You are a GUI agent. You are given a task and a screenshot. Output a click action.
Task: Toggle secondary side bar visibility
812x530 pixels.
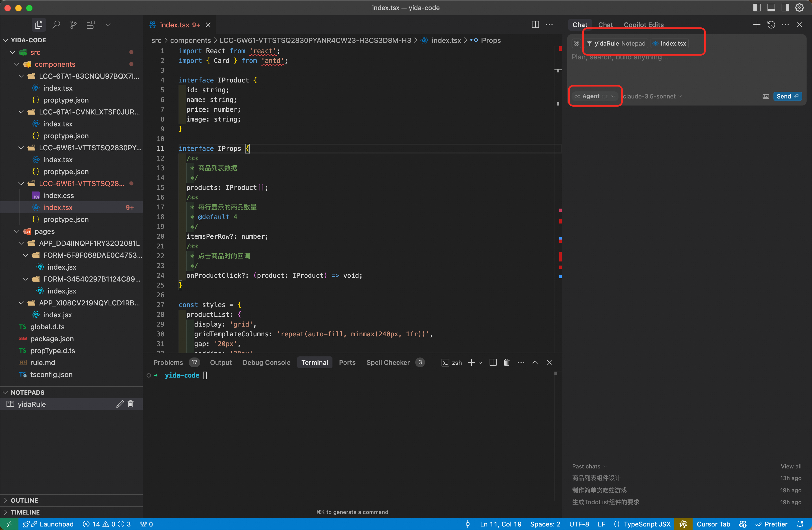pyautogui.click(x=785, y=8)
